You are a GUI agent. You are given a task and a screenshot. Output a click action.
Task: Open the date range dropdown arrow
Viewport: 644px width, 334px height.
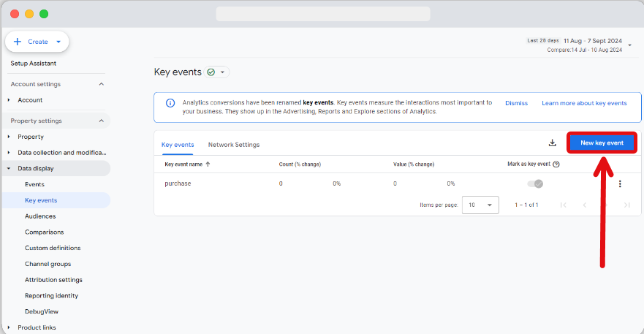pyautogui.click(x=629, y=45)
